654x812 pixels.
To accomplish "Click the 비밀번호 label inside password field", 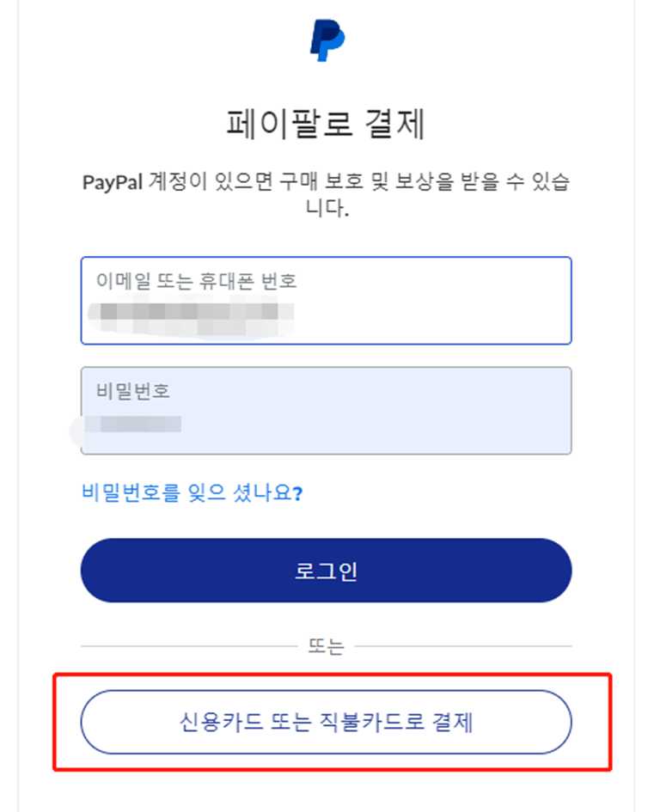I will 132,391.
